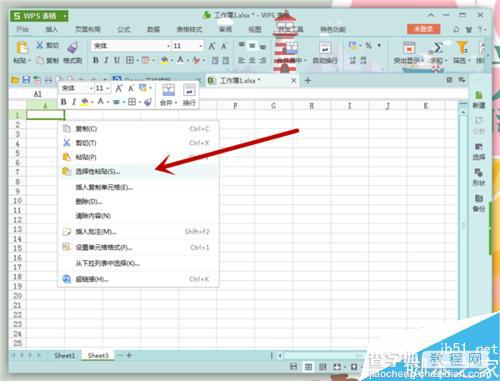Viewport: 500px width, 381px height.
Task: Choose 清除内容(N) in the context menu
Action: (139, 216)
